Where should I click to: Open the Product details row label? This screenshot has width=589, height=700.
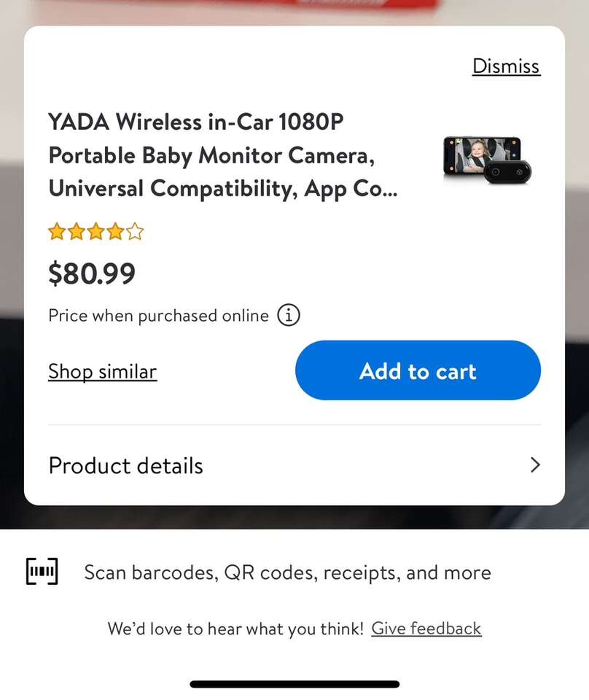point(126,466)
